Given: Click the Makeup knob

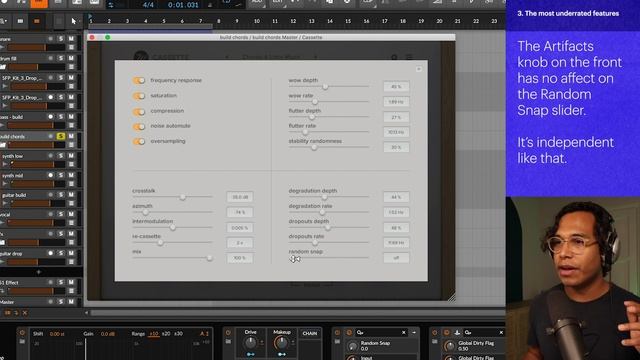Looking at the screenshot, I should (x=281, y=343).
